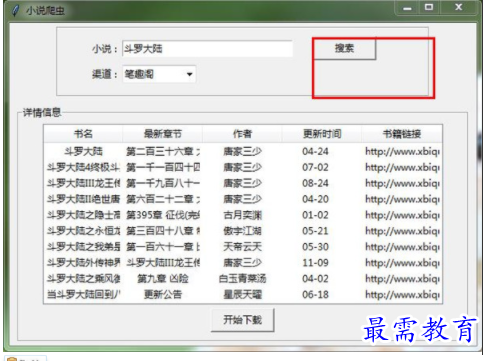Select the book name in the 05-21 row
Image resolution: width=485 pixels, height=361 pixels.
coord(83,231)
